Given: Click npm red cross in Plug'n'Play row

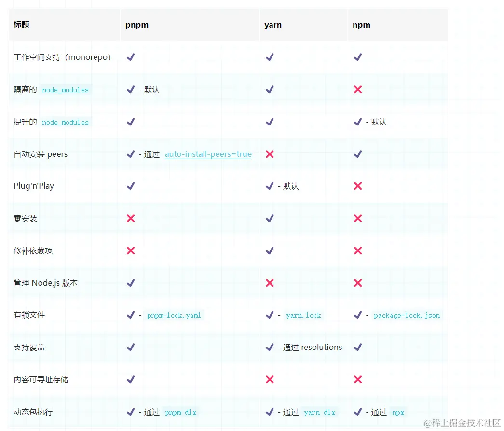Looking at the screenshot, I should click(358, 186).
